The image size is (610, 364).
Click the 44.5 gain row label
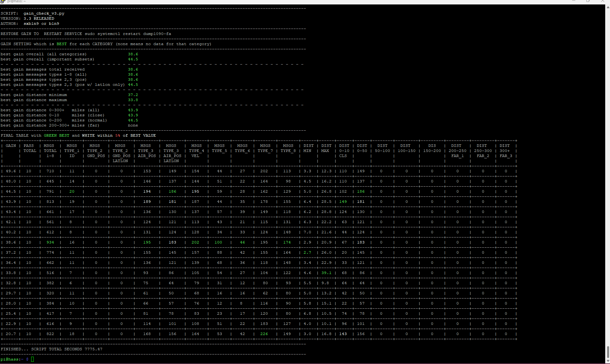[11, 191]
